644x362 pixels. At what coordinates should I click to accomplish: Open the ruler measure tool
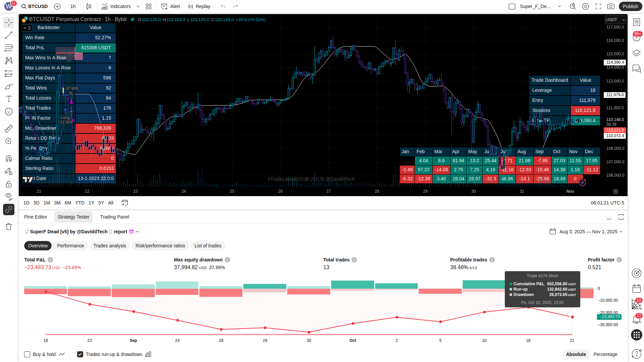pyautogui.click(x=9, y=128)
